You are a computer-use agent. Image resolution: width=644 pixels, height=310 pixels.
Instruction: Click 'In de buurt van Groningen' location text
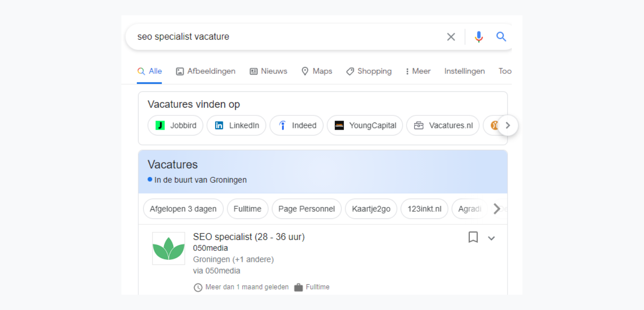[200, 180]
